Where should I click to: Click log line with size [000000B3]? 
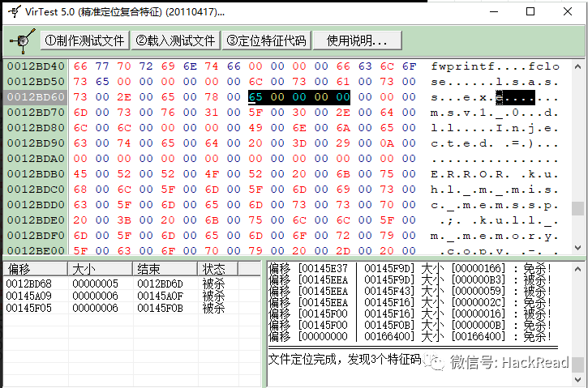[x=410, y=279]
